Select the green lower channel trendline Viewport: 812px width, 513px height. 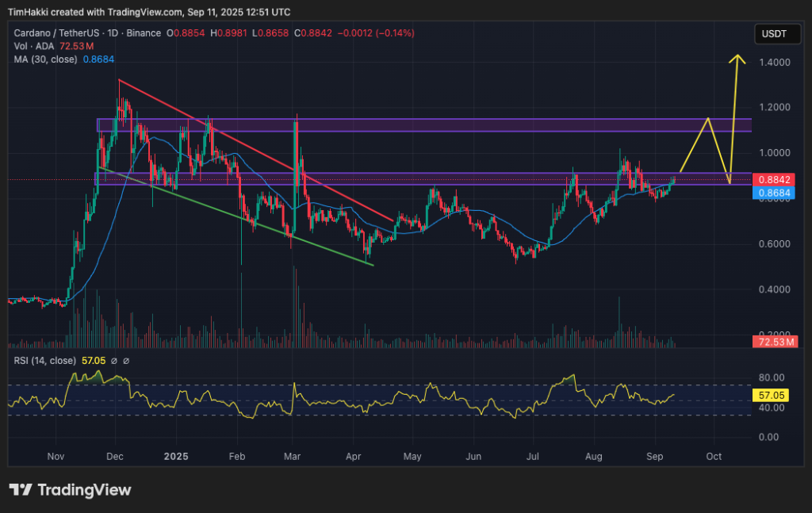coord(238,215)
